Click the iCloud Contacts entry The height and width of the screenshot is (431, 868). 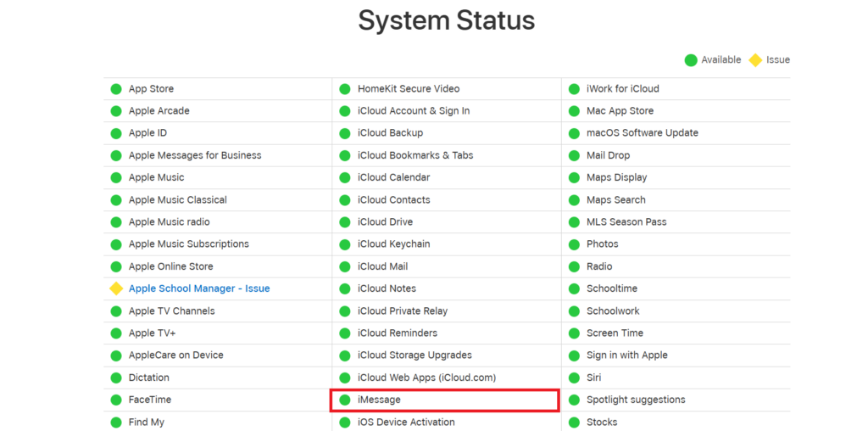(394, 200)
